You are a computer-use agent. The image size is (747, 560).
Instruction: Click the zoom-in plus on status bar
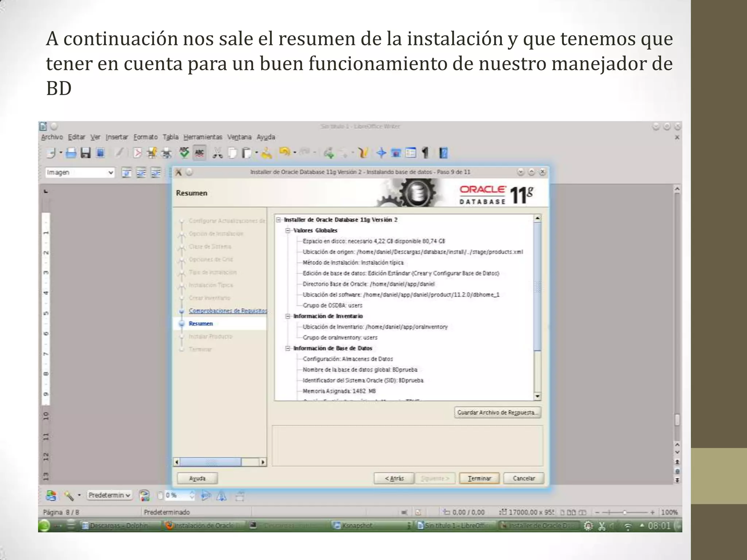pyautogui.click(x=653, y=513)
